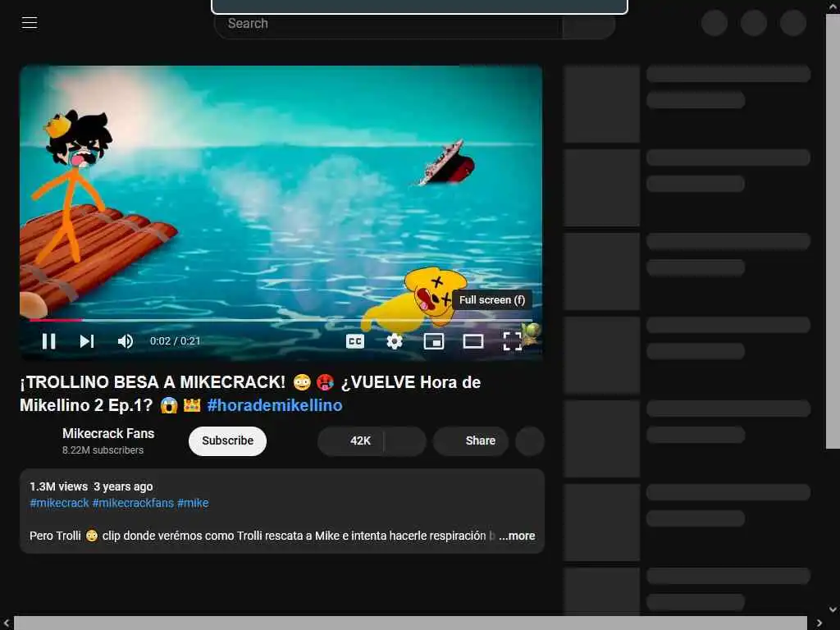Click the 1.3M views text
The image size is (840, 630).
click(x=58, y=486)
